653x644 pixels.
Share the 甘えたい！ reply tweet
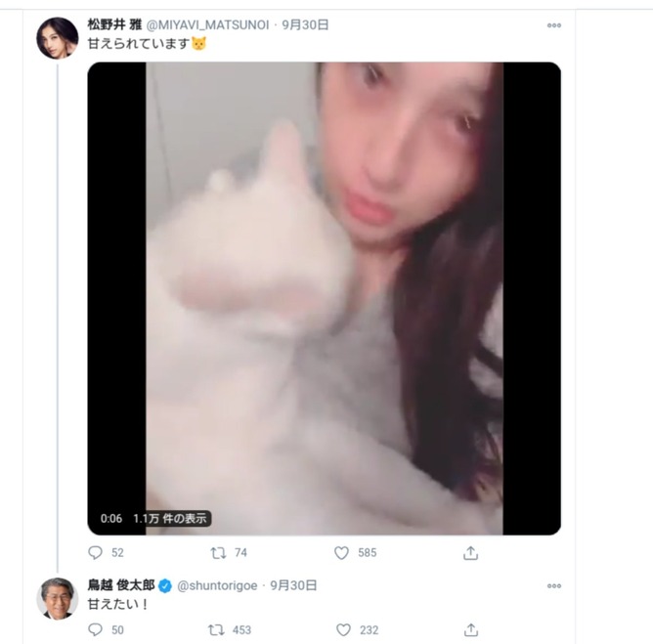tap(470, 630)
